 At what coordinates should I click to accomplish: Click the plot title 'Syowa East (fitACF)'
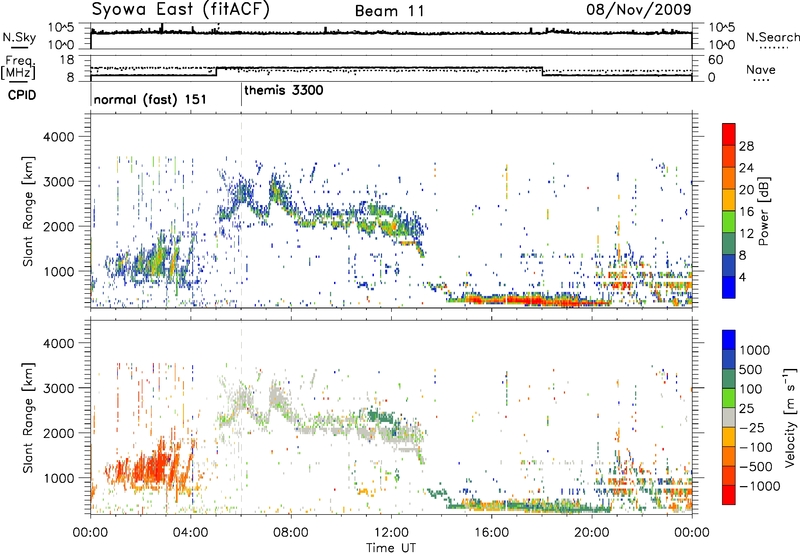coord(181,10)
